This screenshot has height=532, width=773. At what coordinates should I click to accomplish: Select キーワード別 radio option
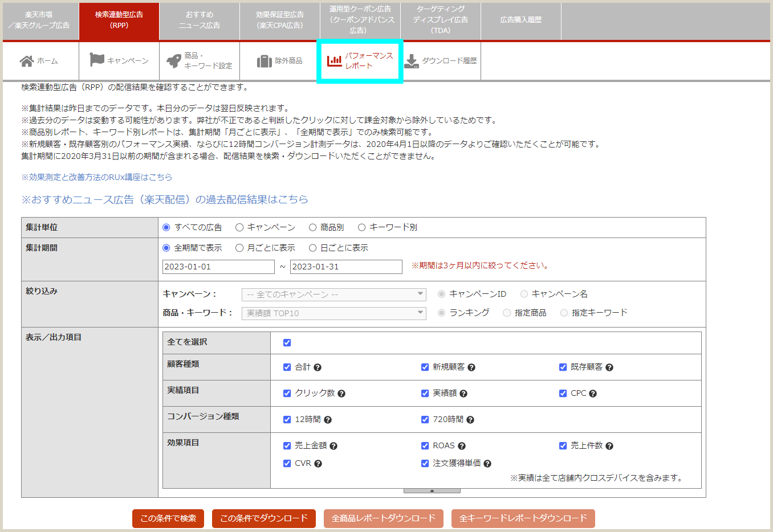pyautogui.click(x=361, y=227)
